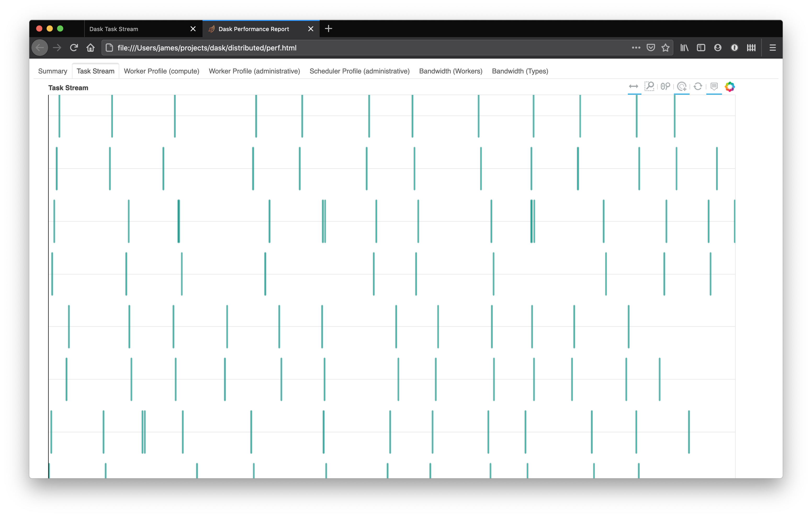
Task: Bookmark this page with the star
Action: (665, 48)
